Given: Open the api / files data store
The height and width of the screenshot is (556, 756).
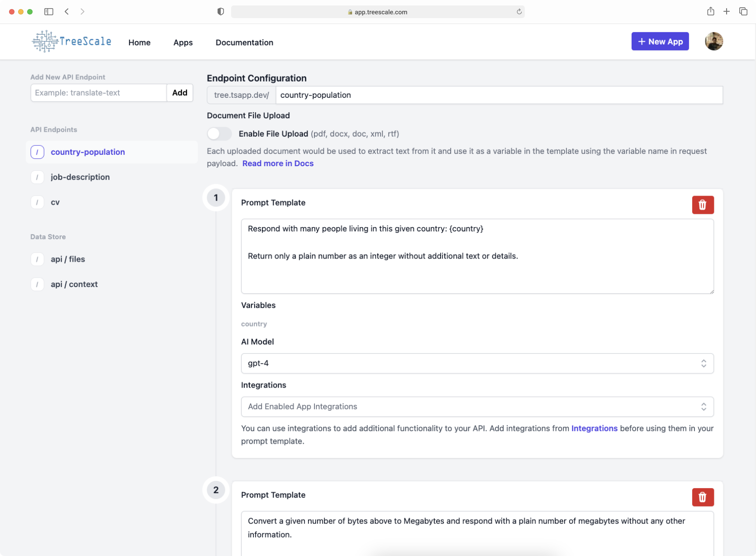Looking at the screenshot, I should pos(68,259).
